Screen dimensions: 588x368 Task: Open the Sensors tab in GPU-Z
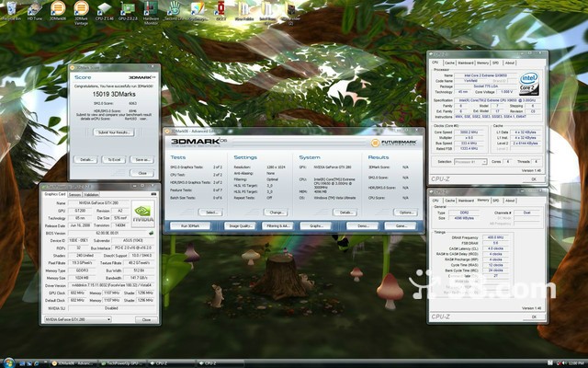click(x=74, y=194)
